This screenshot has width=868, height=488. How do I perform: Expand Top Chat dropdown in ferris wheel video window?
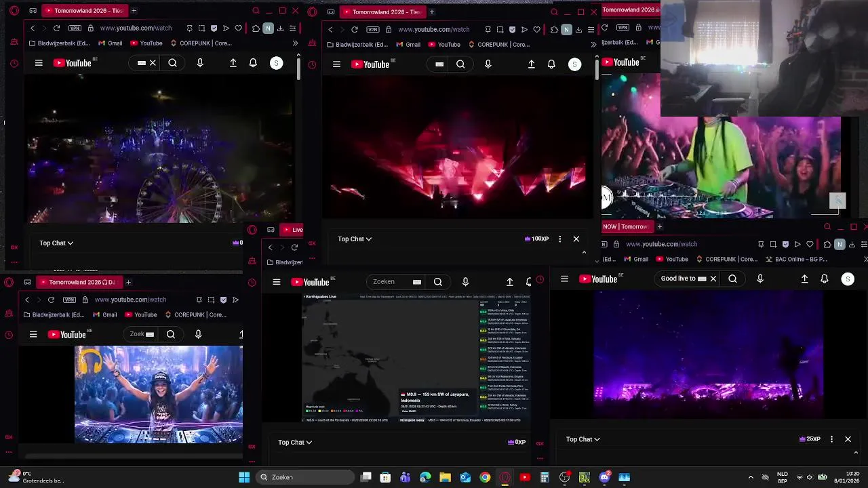click(56, 243)
